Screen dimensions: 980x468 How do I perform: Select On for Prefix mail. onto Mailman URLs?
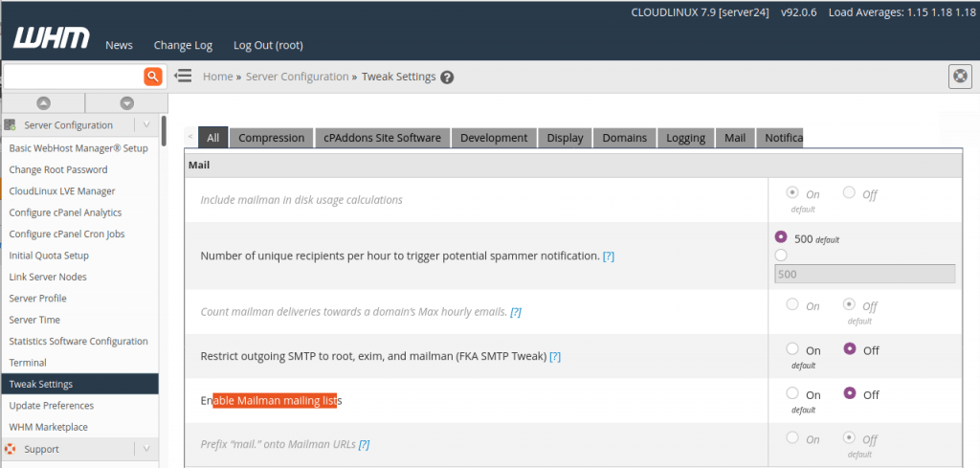click(793, 437)
